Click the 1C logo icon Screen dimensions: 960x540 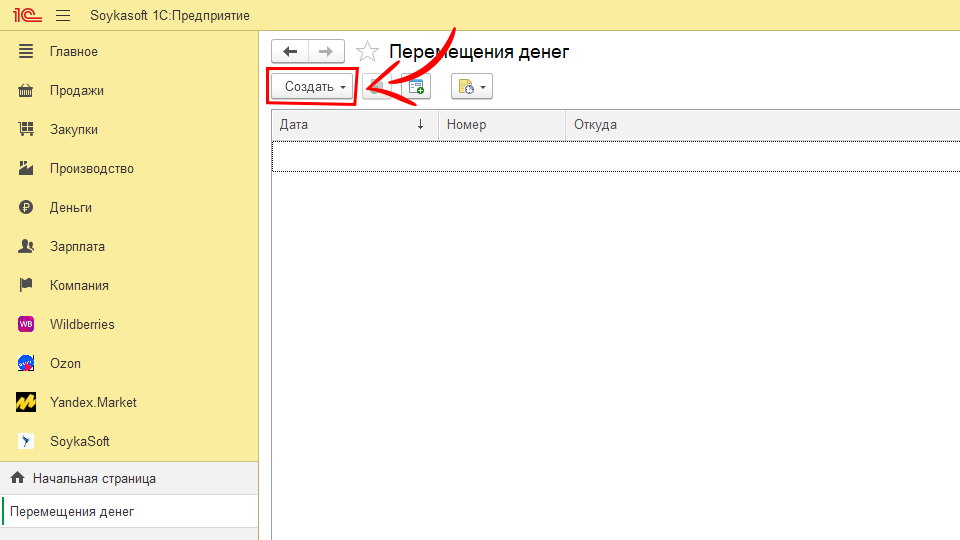pyautogui.click(x=25, y=16)
